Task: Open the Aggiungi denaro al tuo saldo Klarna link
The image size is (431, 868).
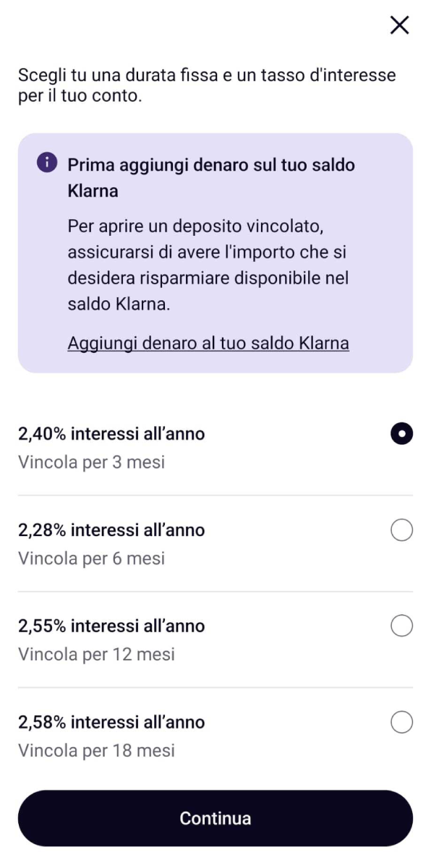Action: [x=208, y=342]
